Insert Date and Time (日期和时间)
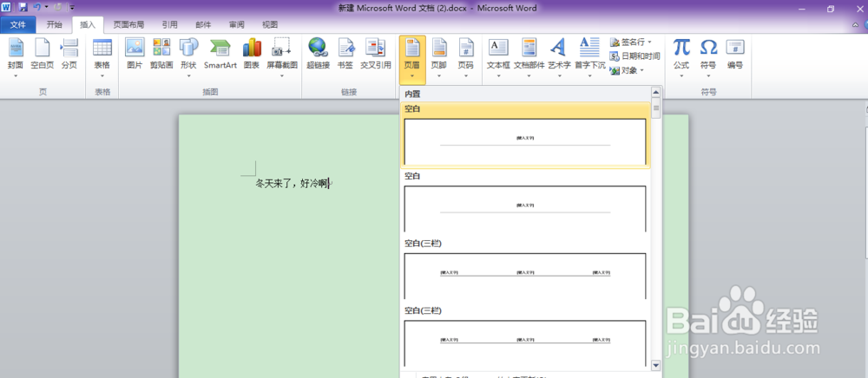Screen dimensions: 868x378 (x=635, y=55)
